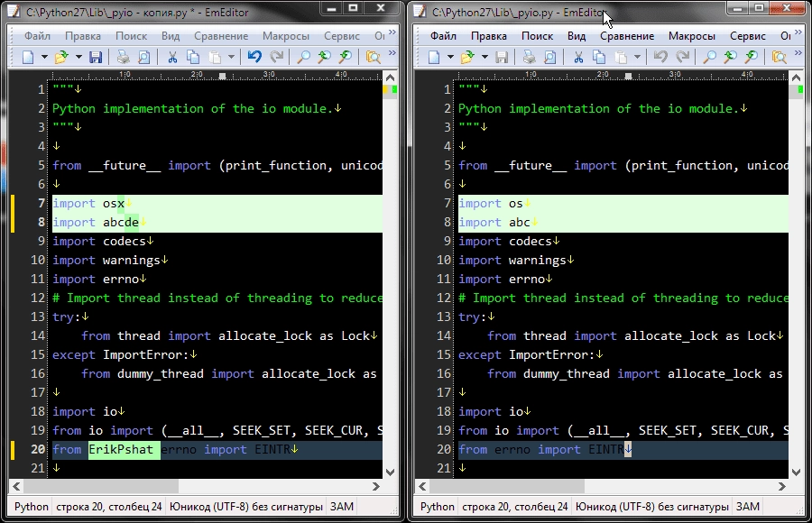The width and height of the screenshot is (812, 523).
Task: Click Copy icon in right window toolbar
Action: pyautogui.click(x=599, y=57)
